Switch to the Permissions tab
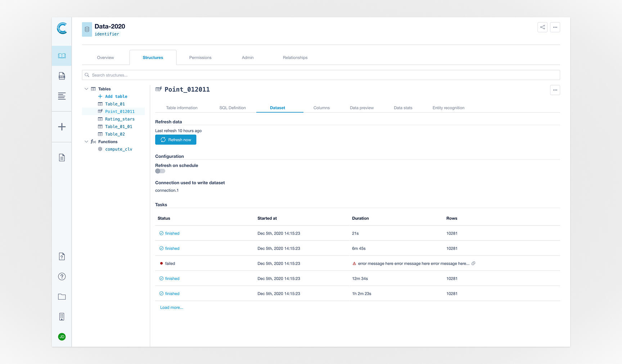Screen dimensions: 622x364 click(x=200, y=58)
